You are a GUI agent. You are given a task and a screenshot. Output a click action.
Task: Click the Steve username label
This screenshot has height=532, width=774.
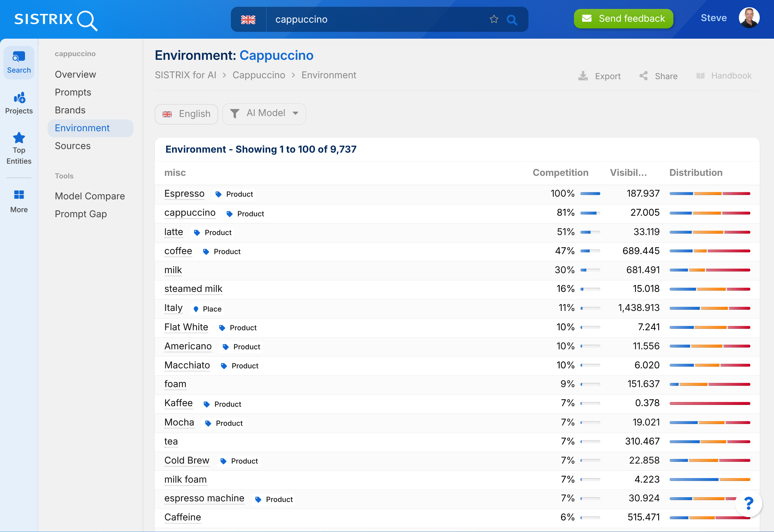click(x=714, y=18)
